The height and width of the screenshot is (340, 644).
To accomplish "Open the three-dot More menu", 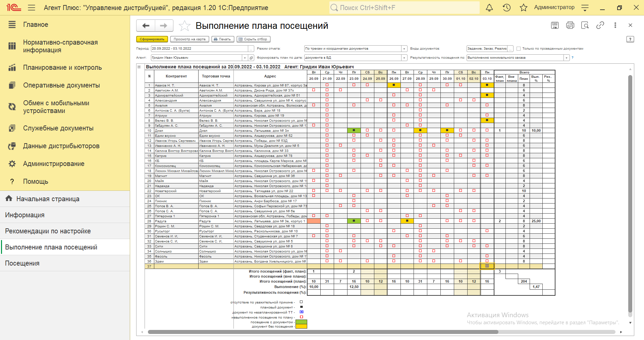I will coord(615,25).
